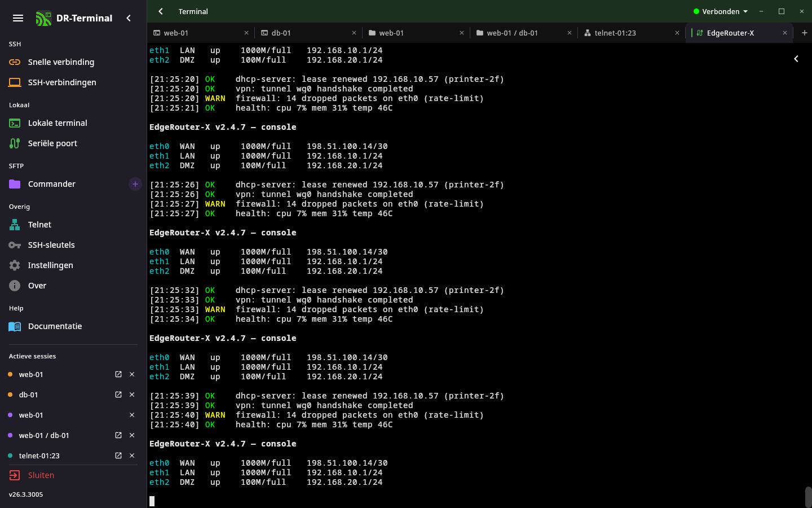Close the web-01 / db-01 active session
This screenshot has width=812, height=508.
click(132, 435)
